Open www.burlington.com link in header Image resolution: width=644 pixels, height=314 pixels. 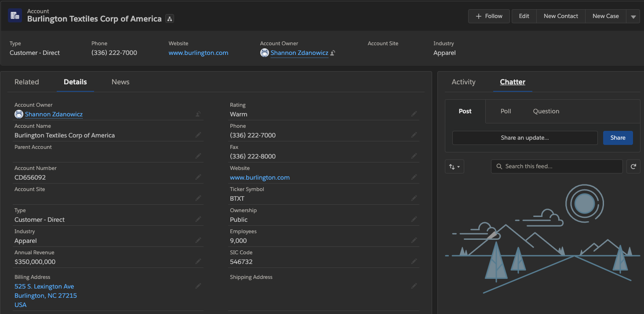pos(198,53)
